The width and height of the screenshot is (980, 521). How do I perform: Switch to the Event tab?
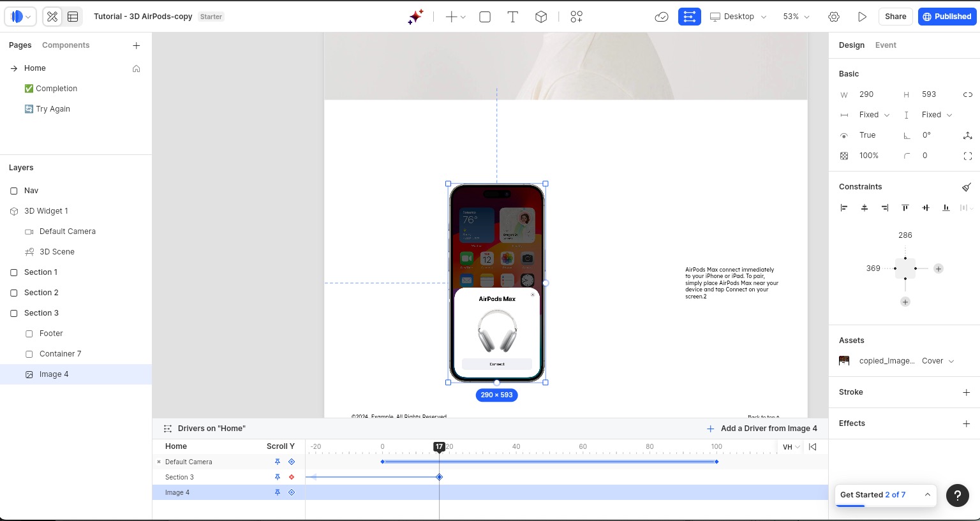[886, 45]
